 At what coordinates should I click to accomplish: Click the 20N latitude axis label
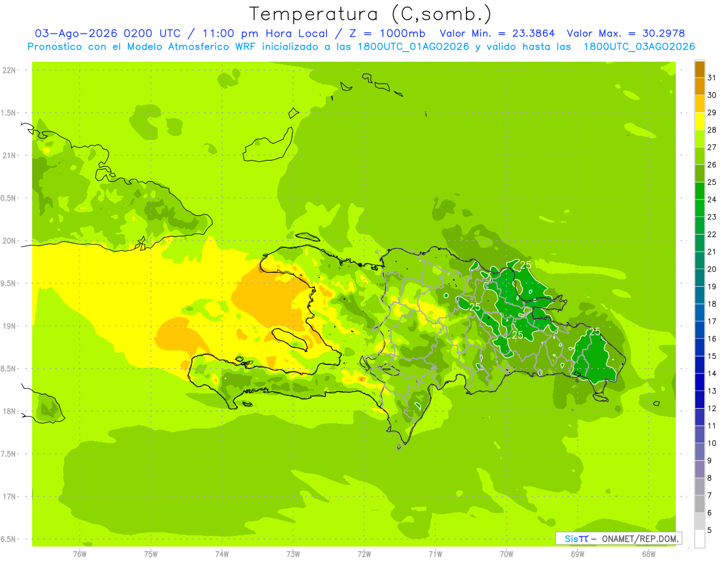pos(10,241)
